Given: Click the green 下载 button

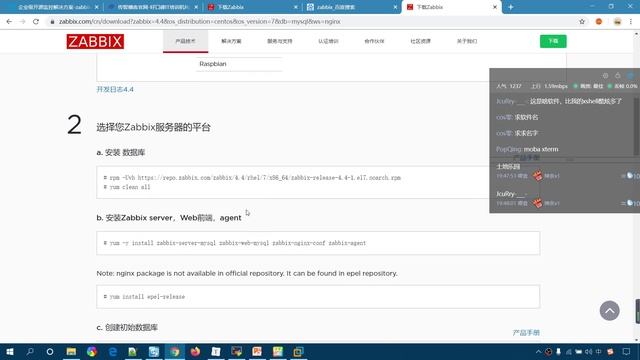Looking at the screenshot, I should 553,41.
